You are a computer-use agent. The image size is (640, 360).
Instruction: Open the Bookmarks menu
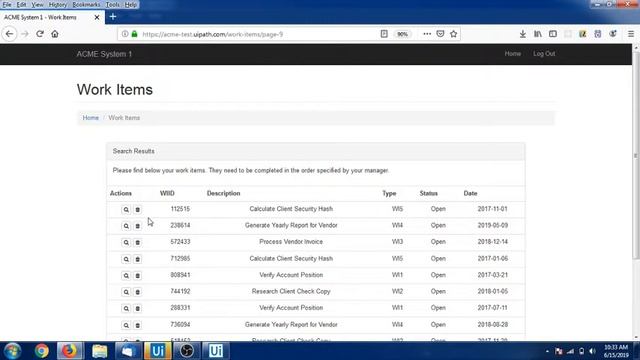pyautogui.click(x=86, y=4)
